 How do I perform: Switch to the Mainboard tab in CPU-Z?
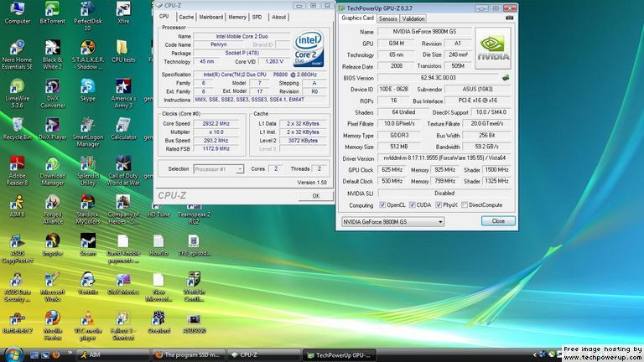(x=211, y=17)
